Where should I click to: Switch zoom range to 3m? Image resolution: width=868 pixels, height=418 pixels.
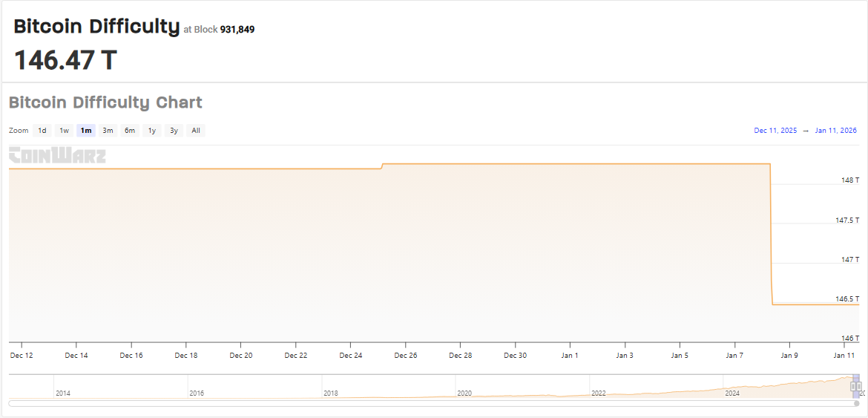pyautogui.click(x=108, y=131)
